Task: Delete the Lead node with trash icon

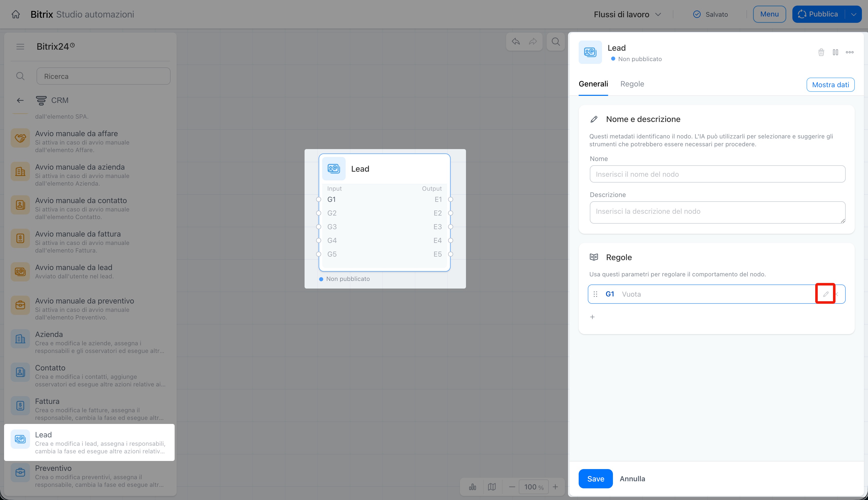Action: coord(821,52)
